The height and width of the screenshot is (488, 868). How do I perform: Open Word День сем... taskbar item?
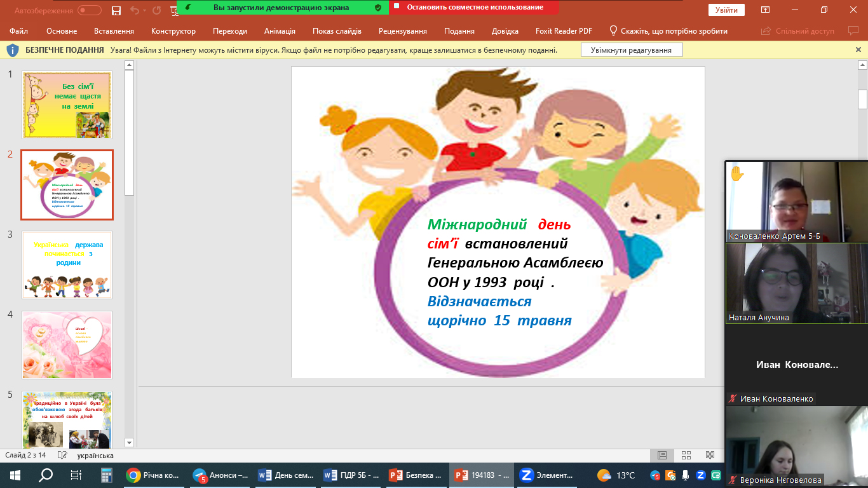click(x=286, y=475)
